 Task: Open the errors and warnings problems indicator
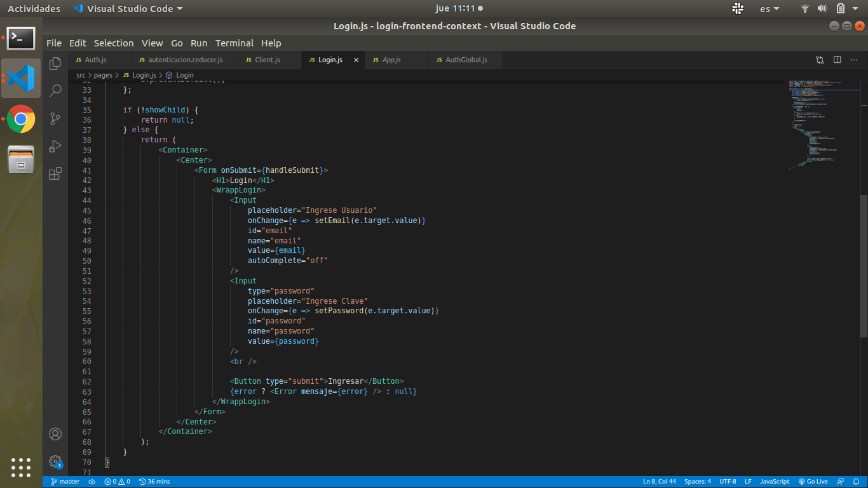click(118, 482)
